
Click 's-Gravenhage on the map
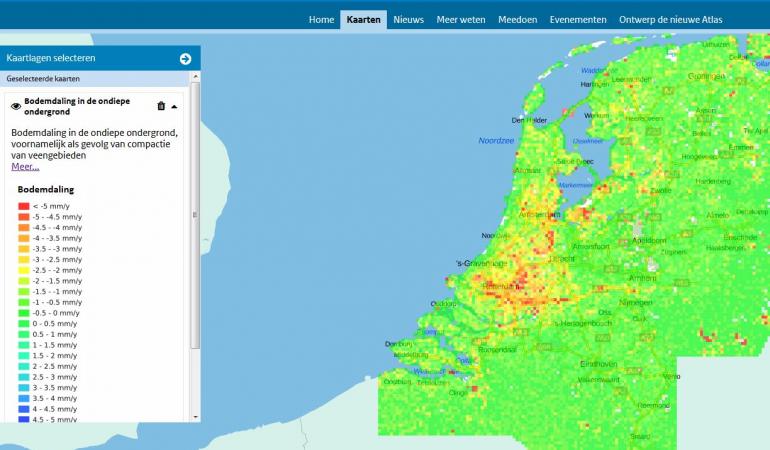[x=482, y=264]
